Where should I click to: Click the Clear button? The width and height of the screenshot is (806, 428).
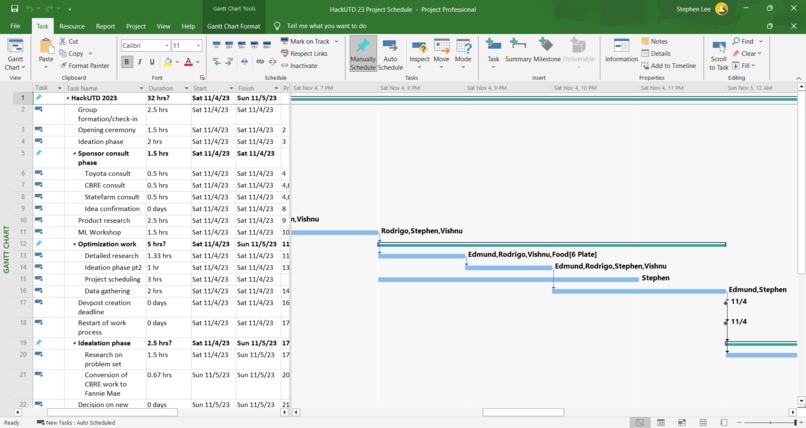coord(747,53)
